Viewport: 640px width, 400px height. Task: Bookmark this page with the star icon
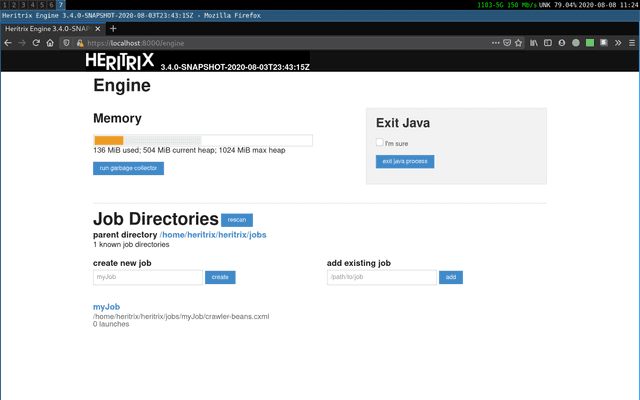[x=518, y=42]
